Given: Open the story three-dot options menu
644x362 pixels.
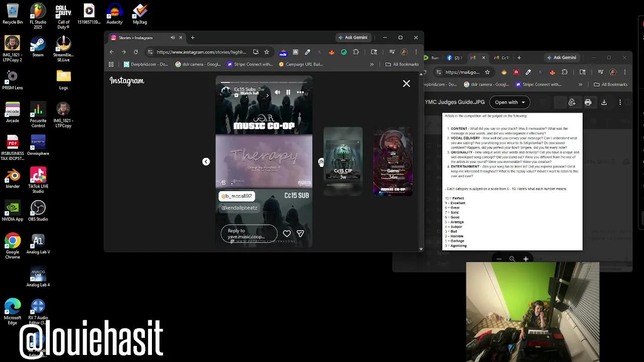Looking at the screenshot, I should (x=300, y=93).
